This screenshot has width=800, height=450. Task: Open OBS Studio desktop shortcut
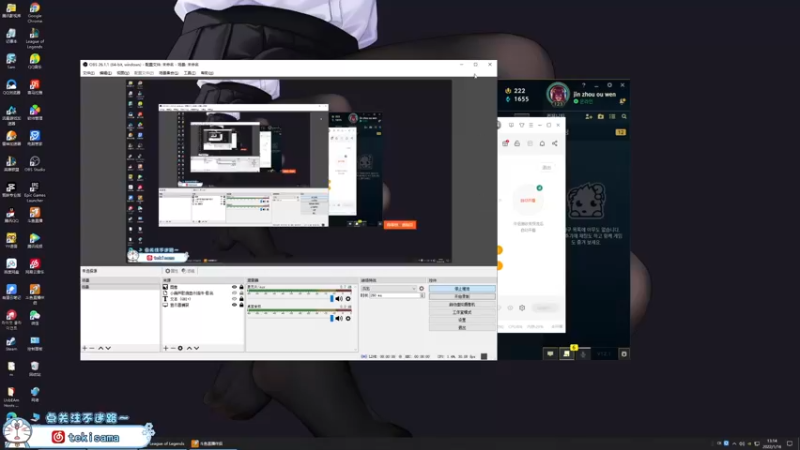click(35, 164)
